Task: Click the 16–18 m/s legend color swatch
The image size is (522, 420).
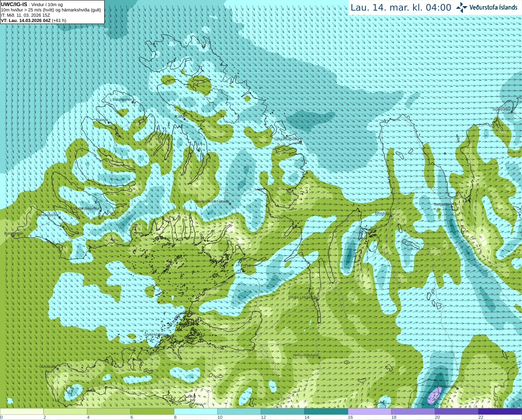Action: (x=369, y=411)
